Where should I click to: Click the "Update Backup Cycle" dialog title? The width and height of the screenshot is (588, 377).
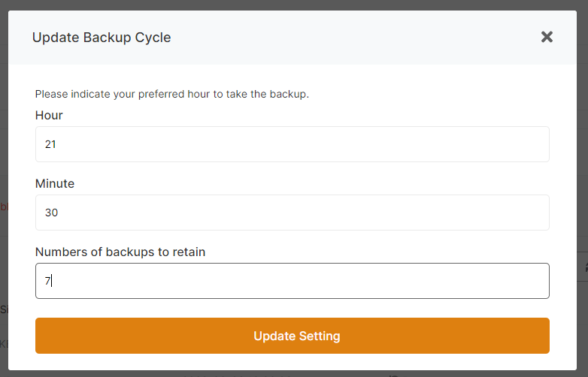tap(102, 37)
